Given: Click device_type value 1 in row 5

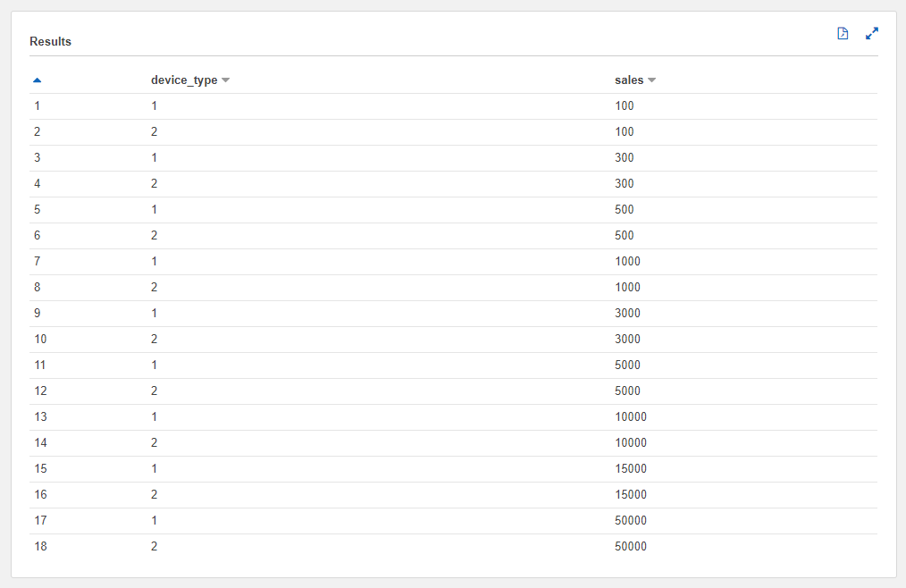Looking at the screenshot, I should (155, 209).
